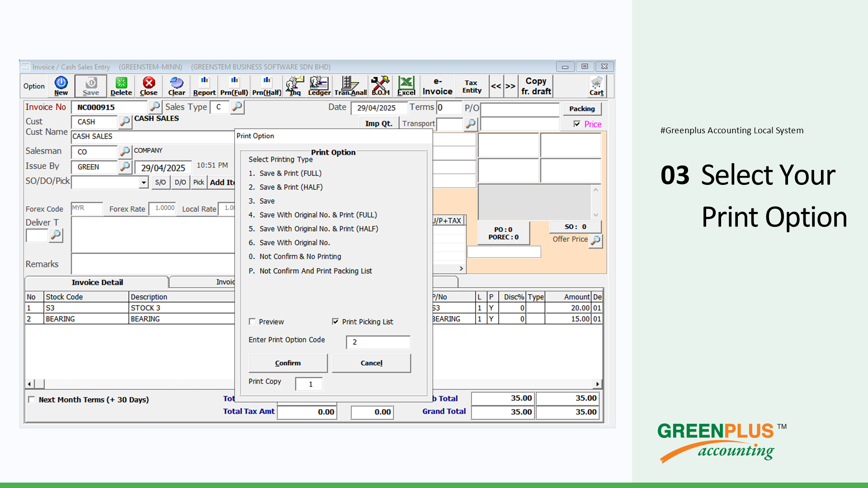Click the Add Item button
This screenshot has width=868, height=488.
tap(222, 183)
